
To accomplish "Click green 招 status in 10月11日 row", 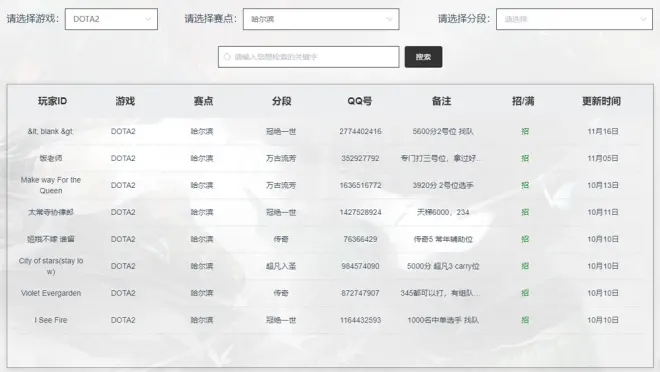I will click(525, 212).
